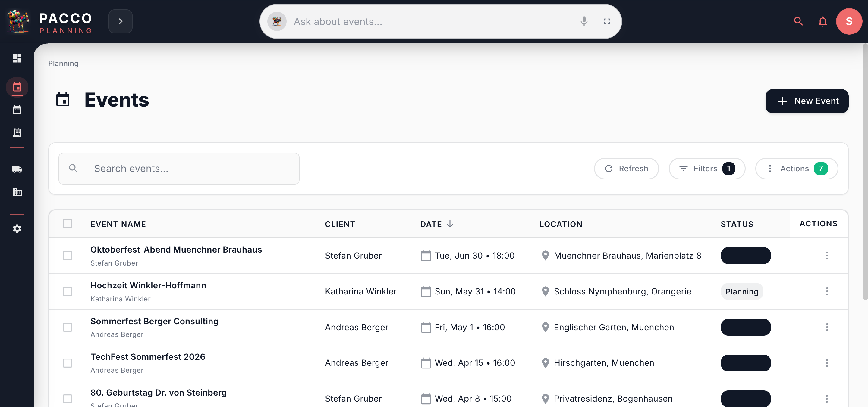This screenshot has height=407, width=868.
Task: Start voice input with the microphone icon
Action: [584, 22]
